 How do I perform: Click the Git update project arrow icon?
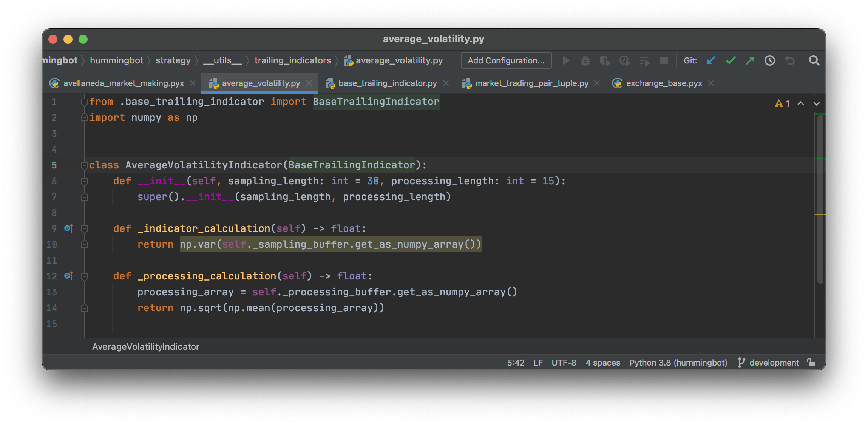click(x=711, y=60)
